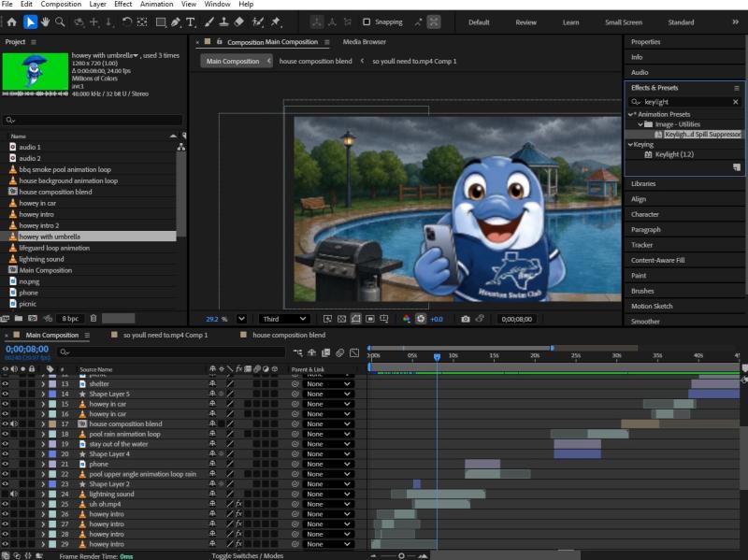Hide the shelter layer using its eye

[6, 383]
